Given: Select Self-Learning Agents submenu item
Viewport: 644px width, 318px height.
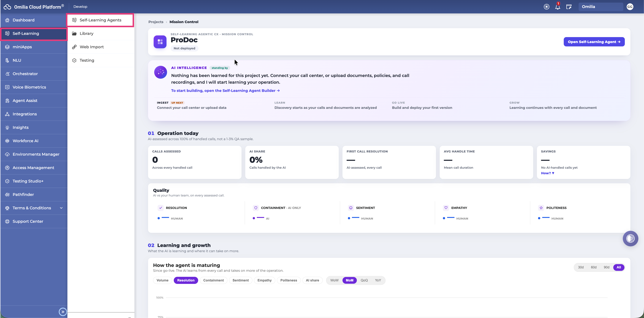Looking at the screenshot, I should point(101,20).
